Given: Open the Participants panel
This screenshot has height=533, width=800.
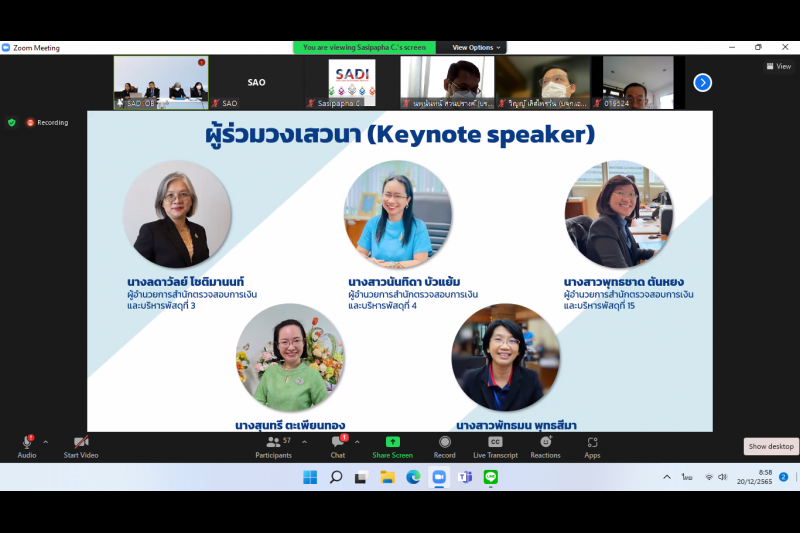Looking at the screenshot, I should tap(273, 447).
